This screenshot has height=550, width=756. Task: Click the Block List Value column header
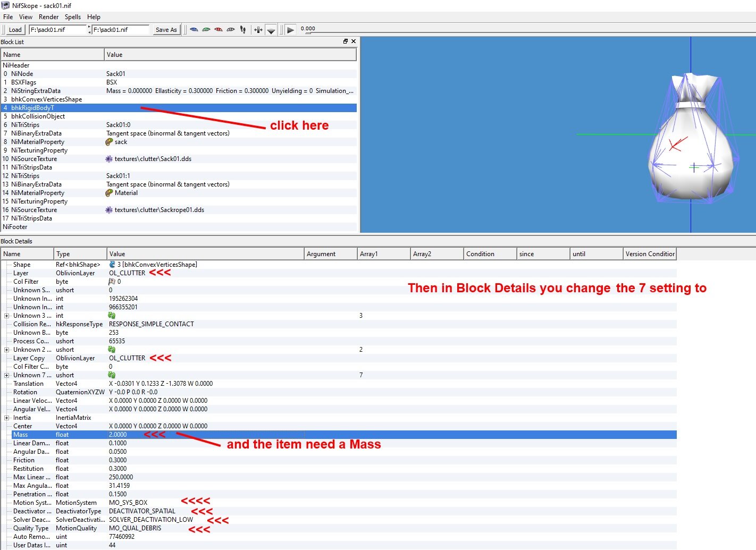point(230,55)
